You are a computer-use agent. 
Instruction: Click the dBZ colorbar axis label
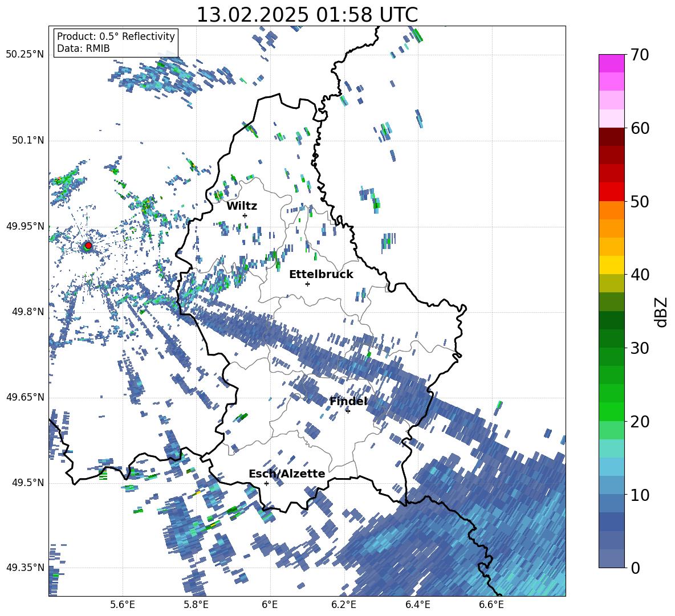(x=662, y=312)
